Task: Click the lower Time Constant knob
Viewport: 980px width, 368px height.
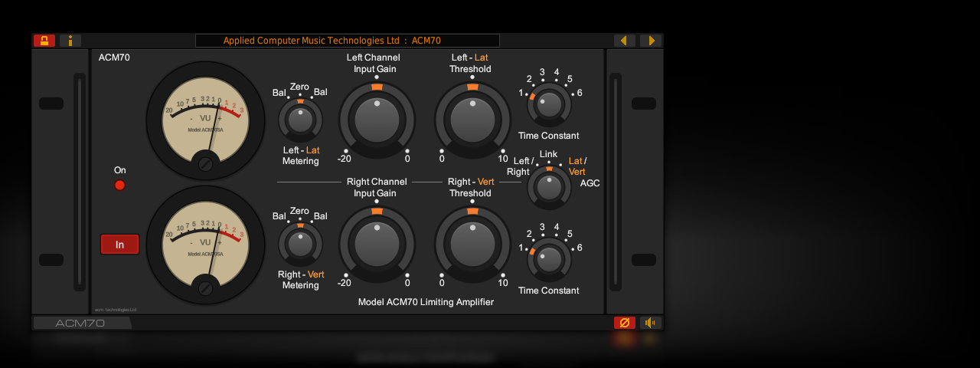Action: tap(549, 259)
